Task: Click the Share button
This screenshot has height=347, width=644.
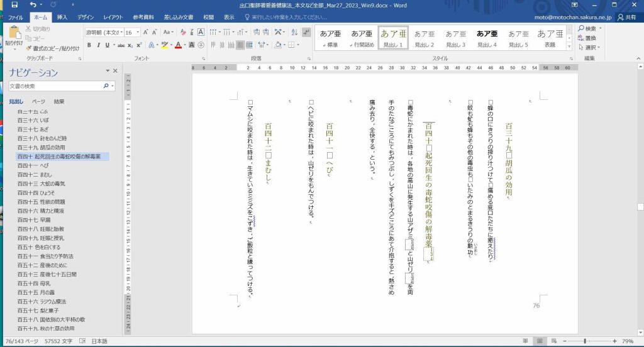Action: [x=627, y=17]
